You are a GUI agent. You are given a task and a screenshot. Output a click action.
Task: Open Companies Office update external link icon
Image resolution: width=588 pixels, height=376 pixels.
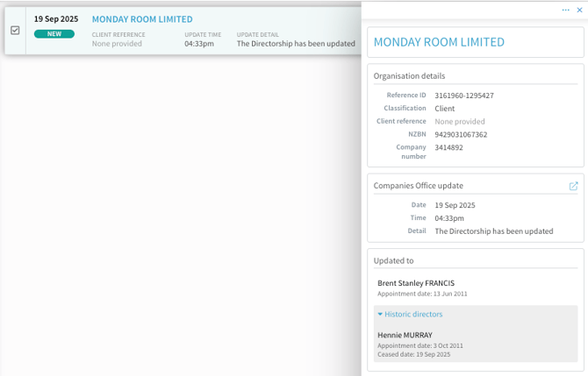(x=573, y=186)
